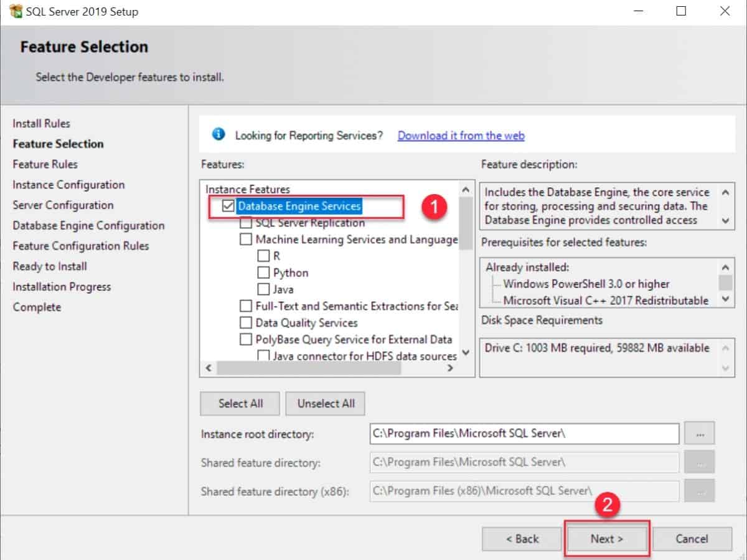Image resolution: width=747 pixels, height=560 pixels.
Task: Click the features list horizontal scrollbar thumb
Action: (x=308, y=368)
